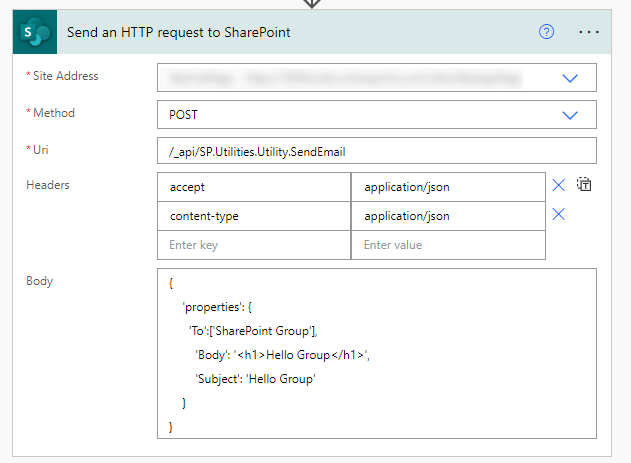Click the Uri input field
The width and height of the screenshot is (631, 463).
coord(377,151)
